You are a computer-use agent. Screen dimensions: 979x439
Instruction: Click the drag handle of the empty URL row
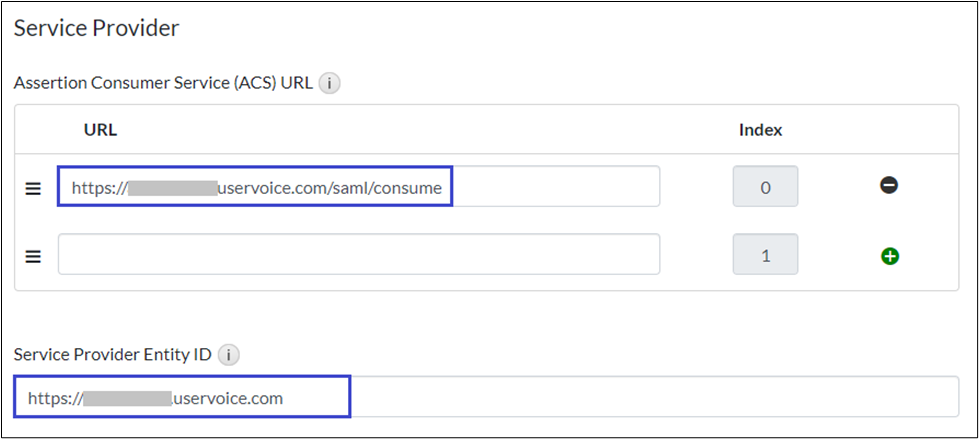[33, 256]
